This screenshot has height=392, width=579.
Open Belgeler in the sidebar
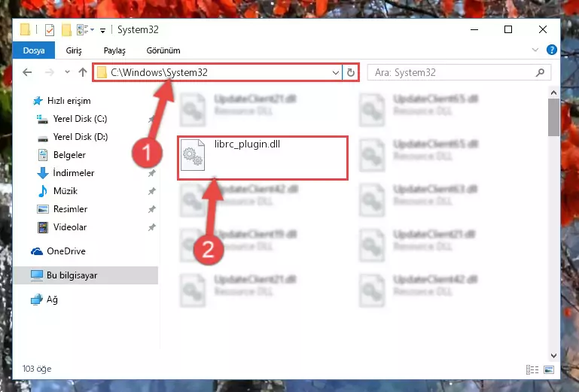[x=69, y=155]
